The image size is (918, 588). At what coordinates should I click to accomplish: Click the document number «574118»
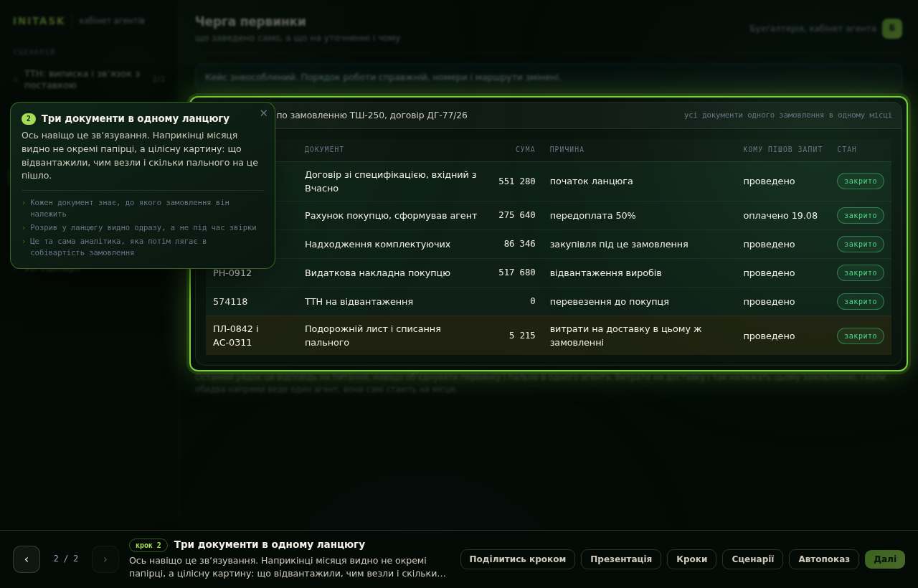click(230, 302)
